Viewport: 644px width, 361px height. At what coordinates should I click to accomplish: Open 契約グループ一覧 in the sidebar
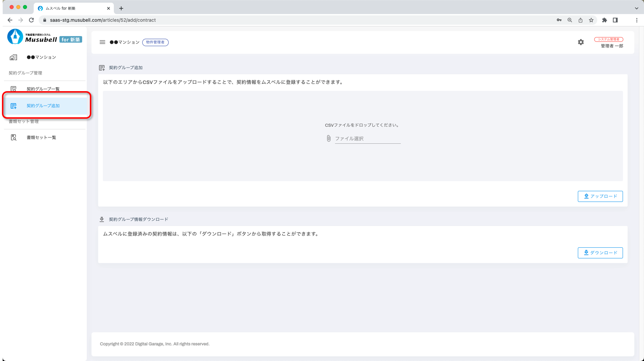pos(43,89)
